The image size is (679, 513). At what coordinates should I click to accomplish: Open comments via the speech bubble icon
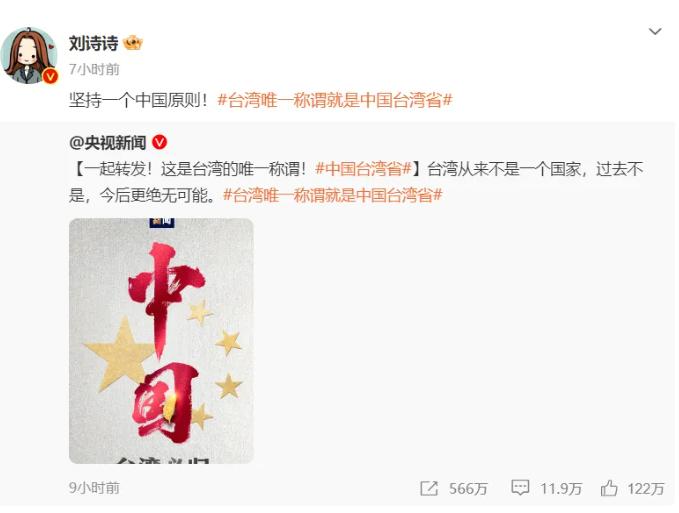pyautogui.click(x=520, y=488)
